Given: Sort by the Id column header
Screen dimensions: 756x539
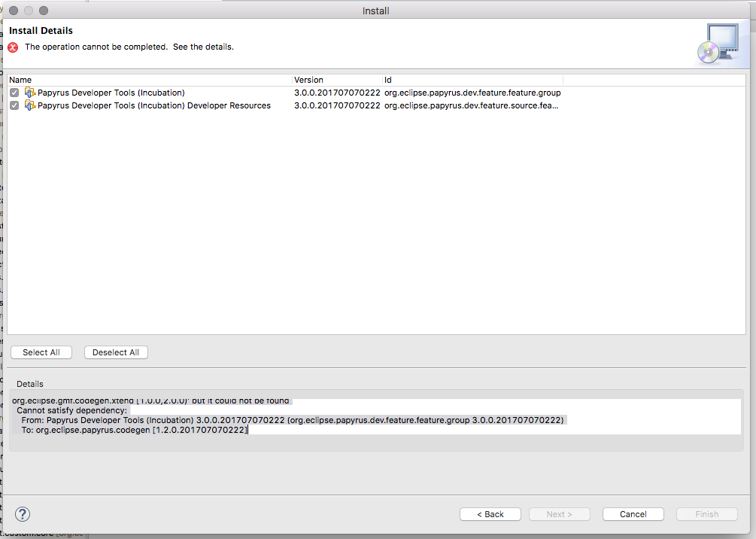Looking at the screenshot, I should [x=472, y=80].
